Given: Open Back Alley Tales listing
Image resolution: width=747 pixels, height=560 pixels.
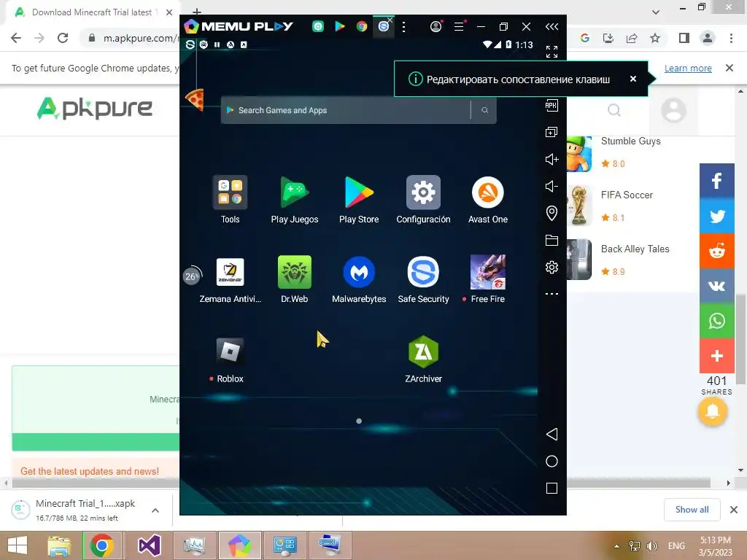Looking at the screenshot, I should point(635,249).
